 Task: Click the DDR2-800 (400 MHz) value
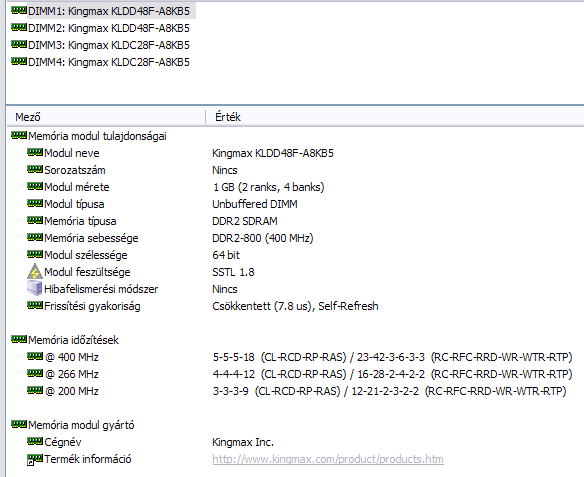[263, 238]
